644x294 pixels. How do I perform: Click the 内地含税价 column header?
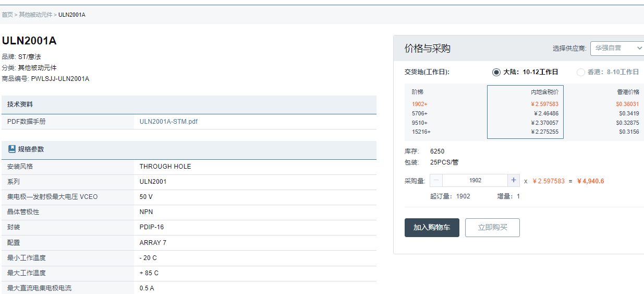(544, 92)
